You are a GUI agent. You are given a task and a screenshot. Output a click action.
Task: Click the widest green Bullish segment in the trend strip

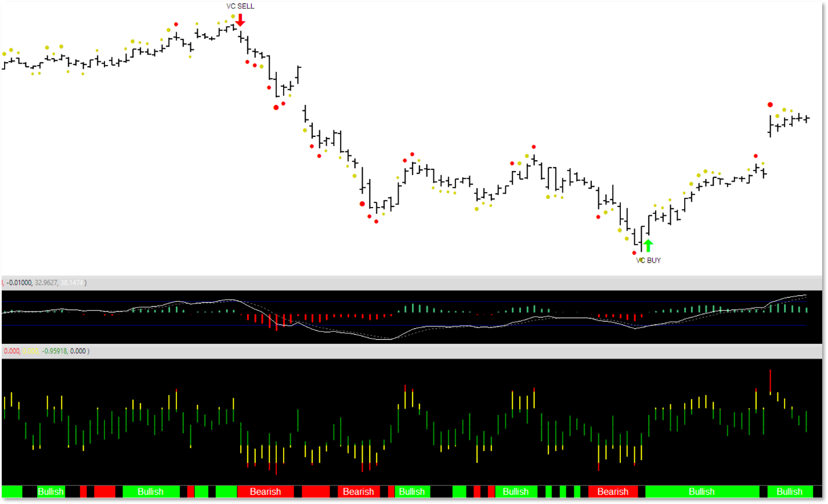pos(702,492)
